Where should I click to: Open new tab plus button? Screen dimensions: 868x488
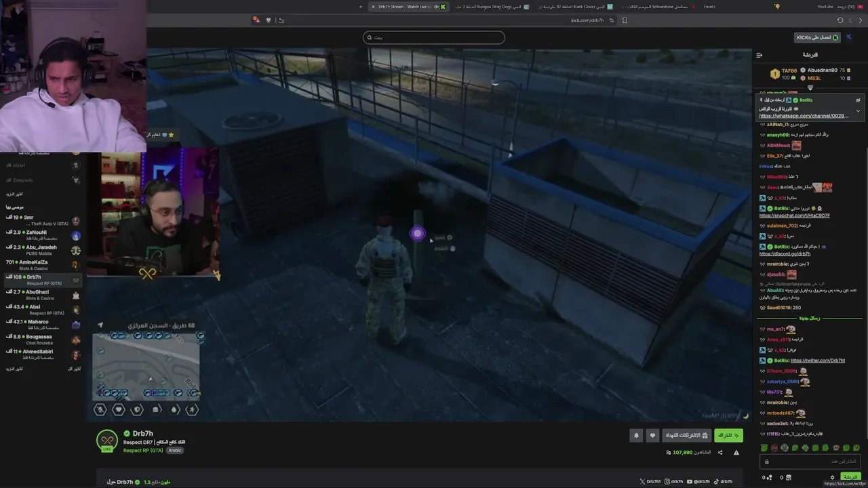[x=361, y=7]
